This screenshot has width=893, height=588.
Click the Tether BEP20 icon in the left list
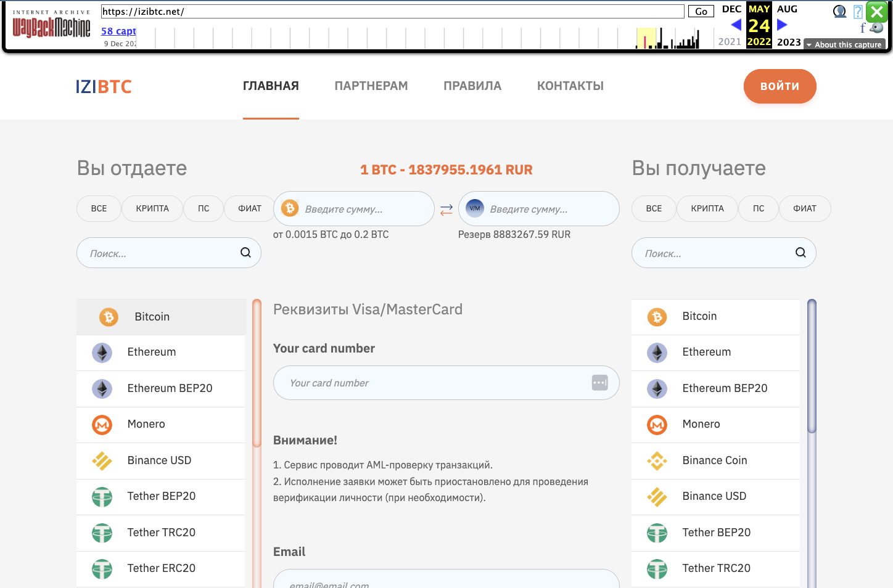[102, 497]
